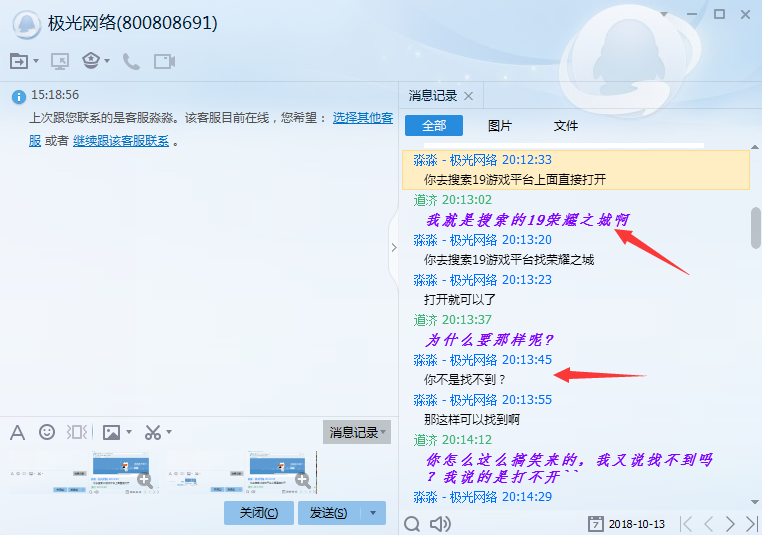Viewport: 762px width, 535px height.
Task: Expand the send picture dropdown arrow
Action: pyautogui.click(x=130, y=432)
